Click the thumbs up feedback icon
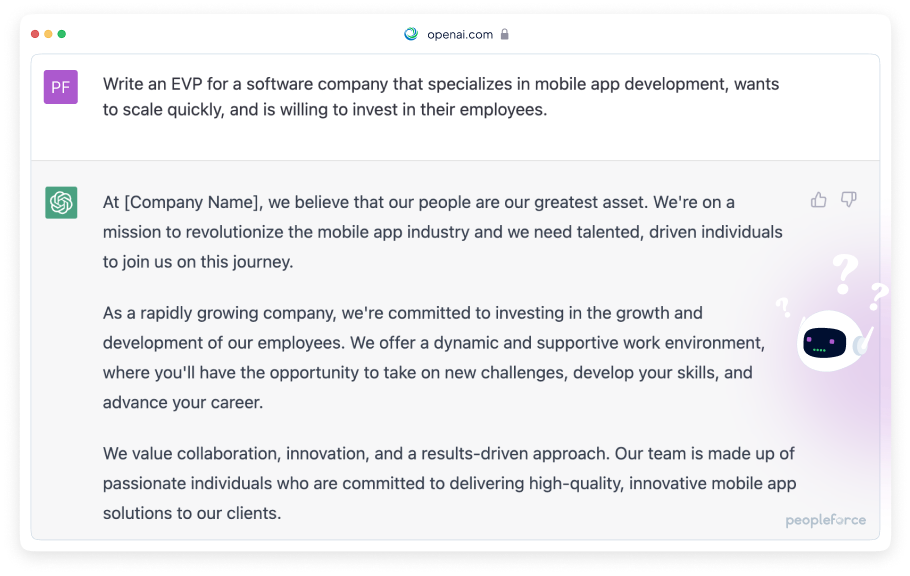This screenshot has height=576, width=910. [x=818, y=200]
